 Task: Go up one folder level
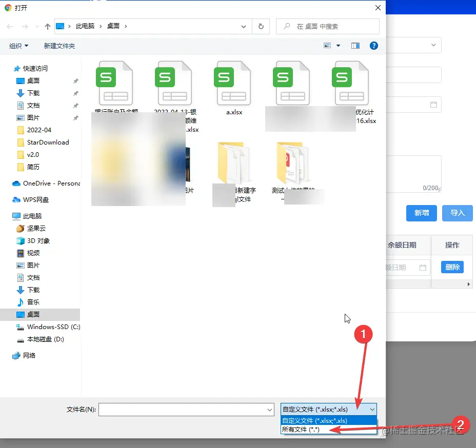point(47,27)
